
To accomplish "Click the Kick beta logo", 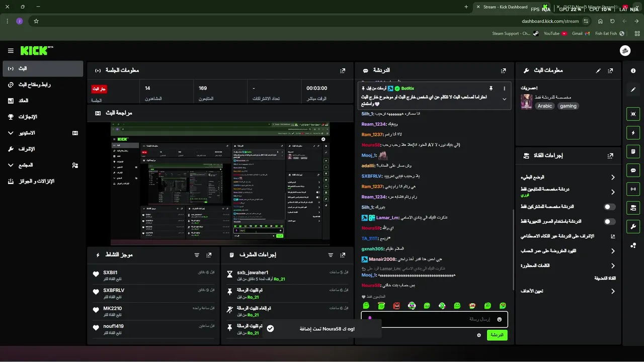I will coord(37,50).
